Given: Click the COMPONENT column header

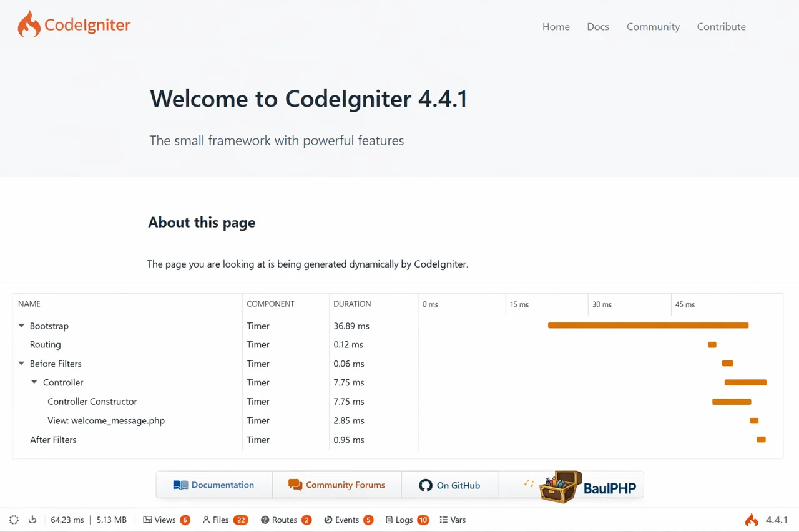Looking at the screenshot, I should click(270, 304).
